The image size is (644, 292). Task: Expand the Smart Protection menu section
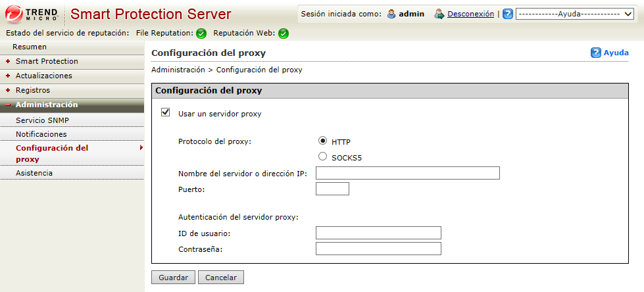click(46, 61)
